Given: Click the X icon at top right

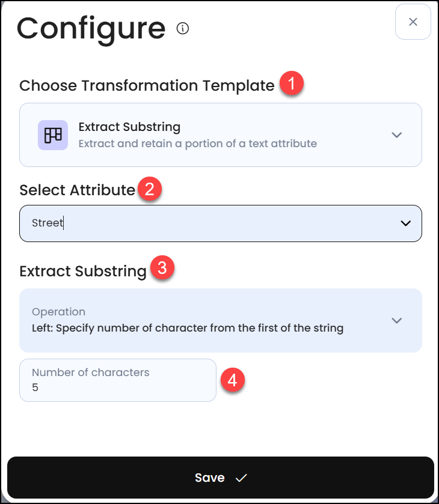Looking at the screenshot, I should (x=413, y=22).
